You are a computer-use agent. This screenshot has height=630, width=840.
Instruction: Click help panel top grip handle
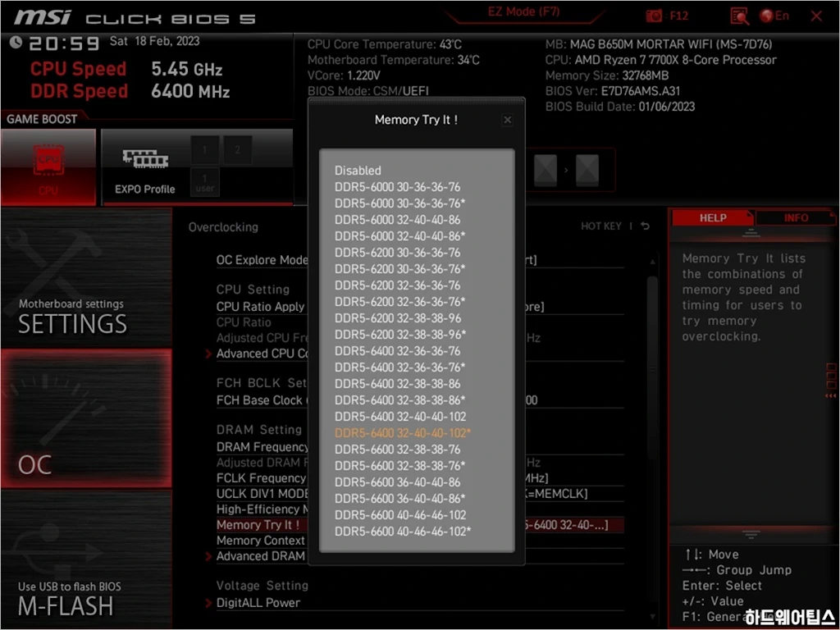click(751, 232)
